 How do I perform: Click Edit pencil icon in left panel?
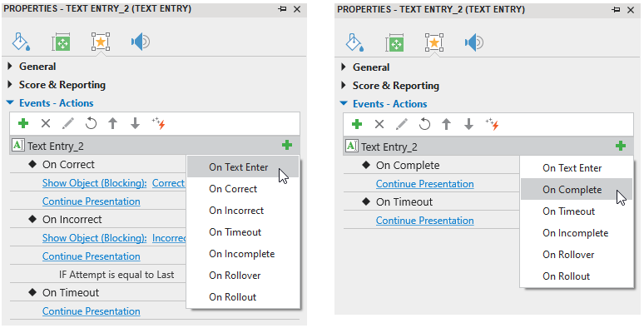point(67,123)
